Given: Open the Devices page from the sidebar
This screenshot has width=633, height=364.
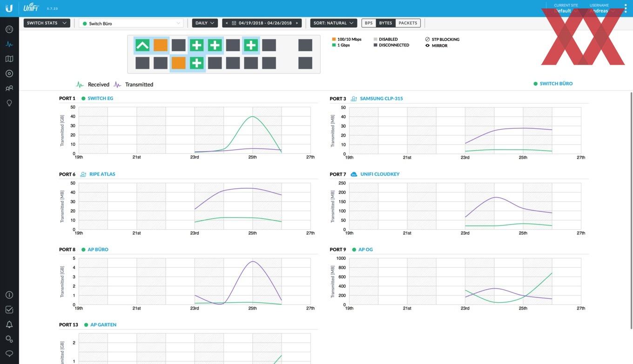Looking at the screenshot, I should coord(9,73).
